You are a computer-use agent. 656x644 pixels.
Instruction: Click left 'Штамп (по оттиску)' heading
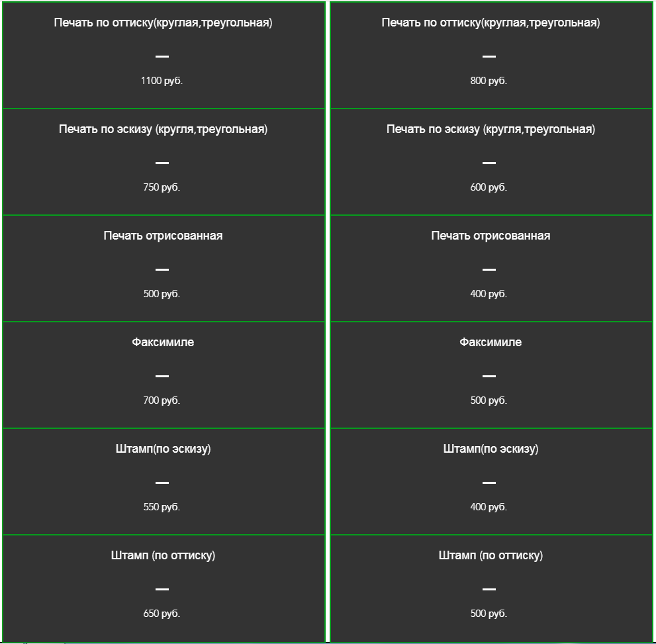tap(163, 555)
